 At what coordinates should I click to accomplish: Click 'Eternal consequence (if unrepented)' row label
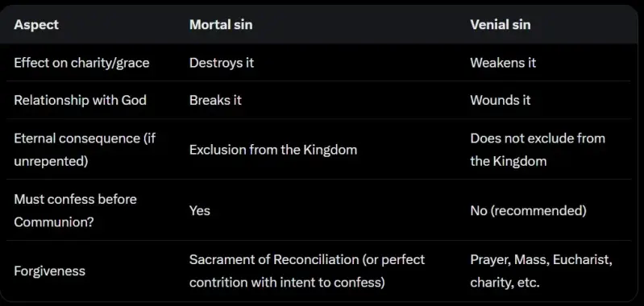click(x=85, y=150)
